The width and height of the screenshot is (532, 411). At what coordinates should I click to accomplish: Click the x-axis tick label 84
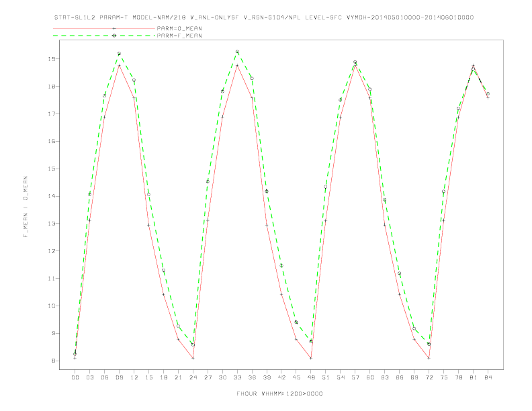click(x=488, y=377)
